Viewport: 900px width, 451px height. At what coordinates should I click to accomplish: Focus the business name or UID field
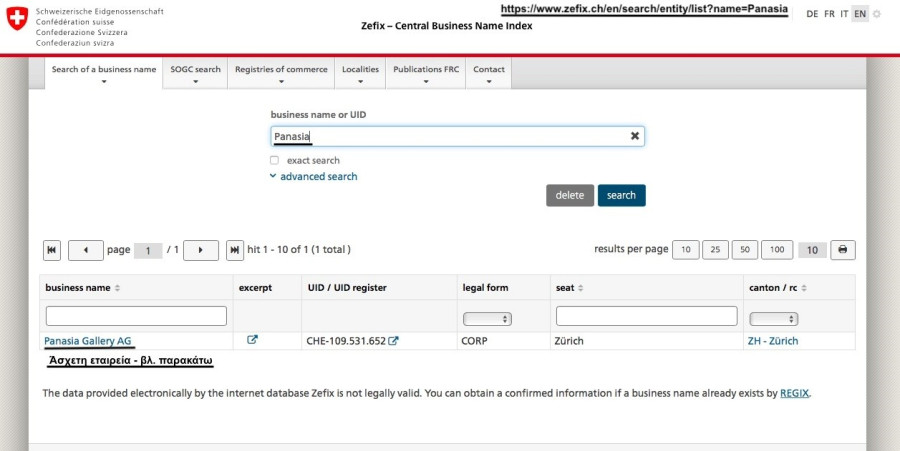tap(457, 137)
